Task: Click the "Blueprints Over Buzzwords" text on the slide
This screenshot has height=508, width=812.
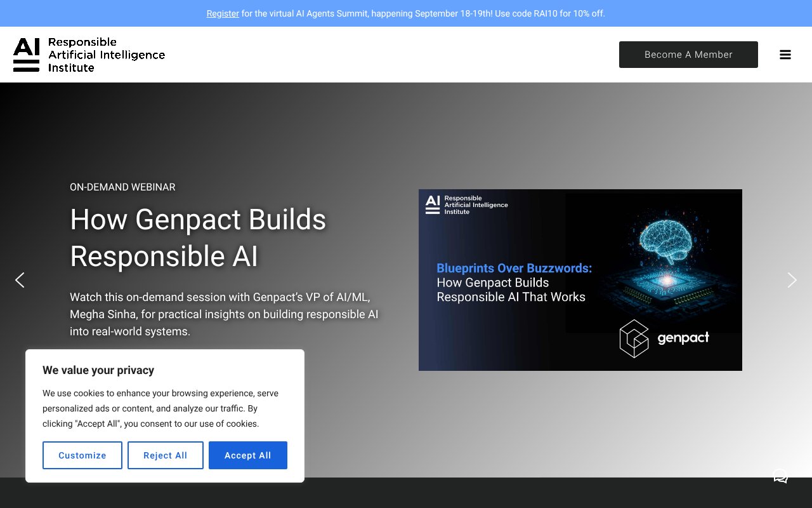Action: coord(514,268)
